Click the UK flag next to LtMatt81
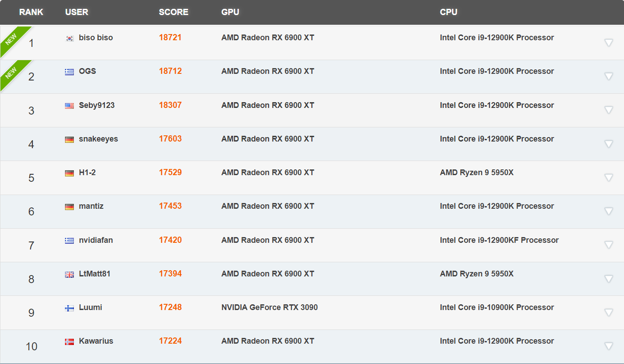 [69, 274]
